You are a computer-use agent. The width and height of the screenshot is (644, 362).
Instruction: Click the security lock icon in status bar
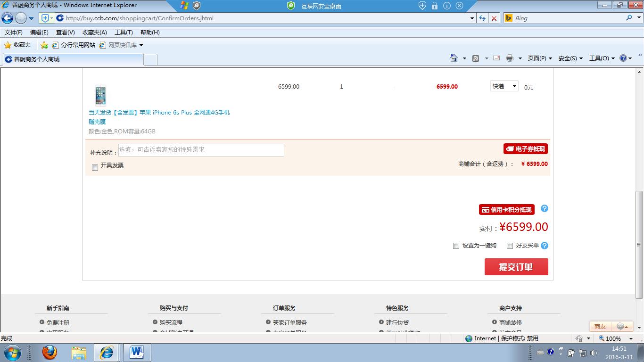(x=579, y=338)
